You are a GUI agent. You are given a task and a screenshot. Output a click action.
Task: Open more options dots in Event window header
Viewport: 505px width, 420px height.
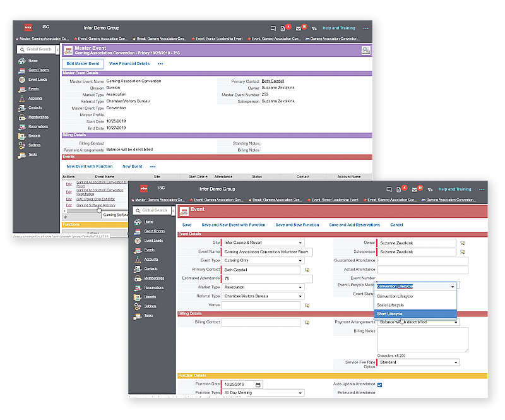482,189
